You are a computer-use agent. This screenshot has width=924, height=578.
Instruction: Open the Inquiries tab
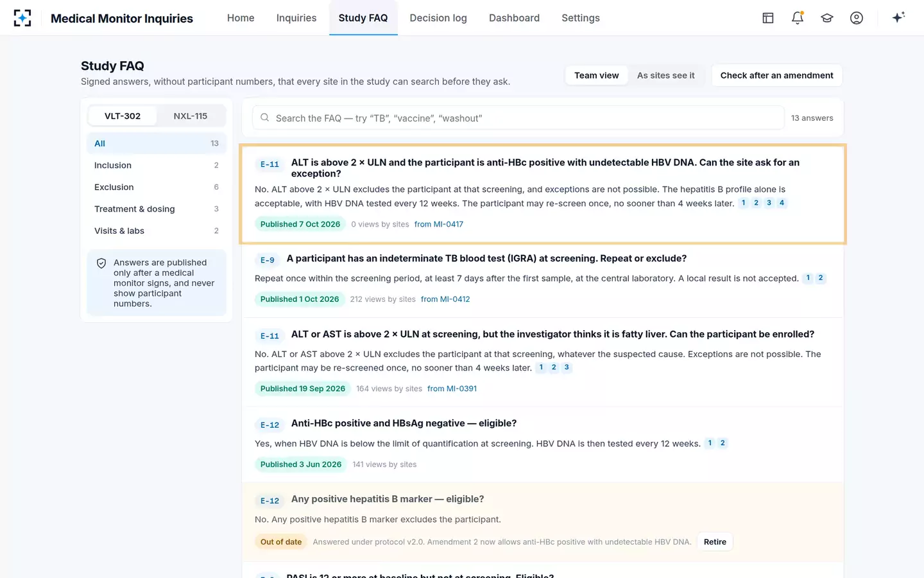pyautogui.click(x=296, y=18)
